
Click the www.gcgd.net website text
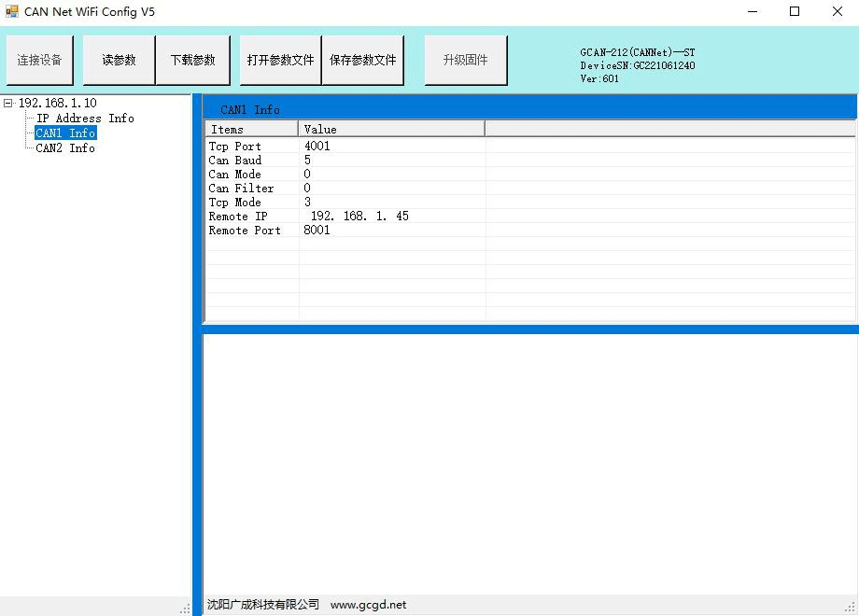click(x=368, y=605)
